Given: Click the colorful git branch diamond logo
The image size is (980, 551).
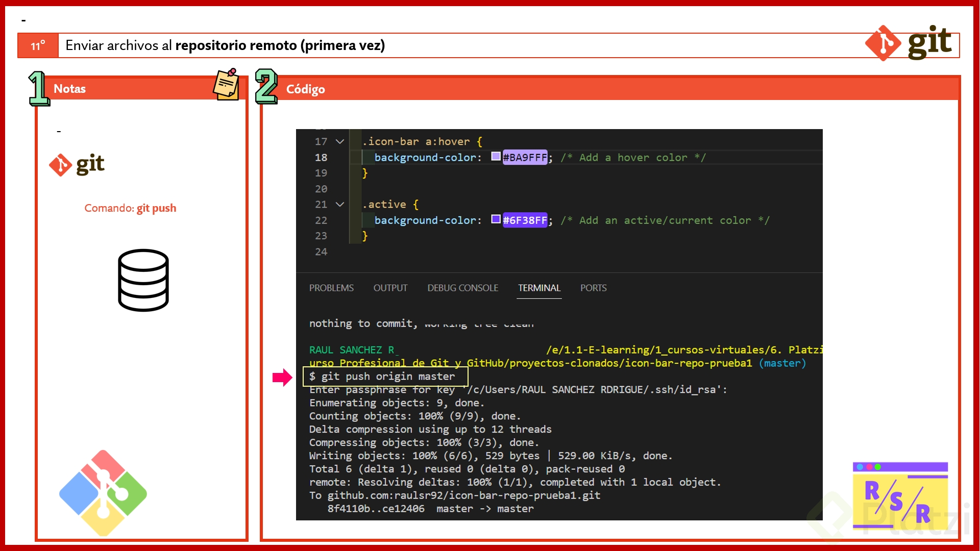Looking at the screenshot, I should [103, 492].
